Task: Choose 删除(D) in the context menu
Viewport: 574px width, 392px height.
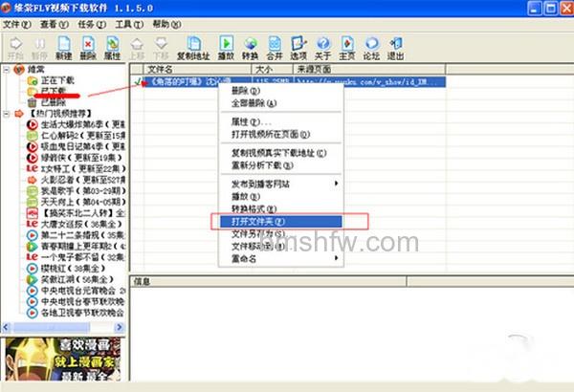Action: tap(280, 91)
